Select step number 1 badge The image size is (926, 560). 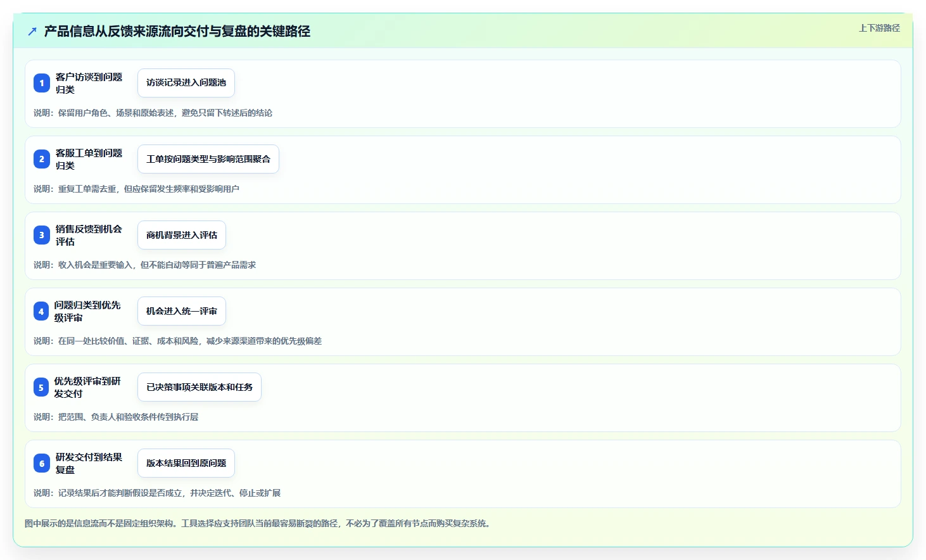(x=42, y=83)
